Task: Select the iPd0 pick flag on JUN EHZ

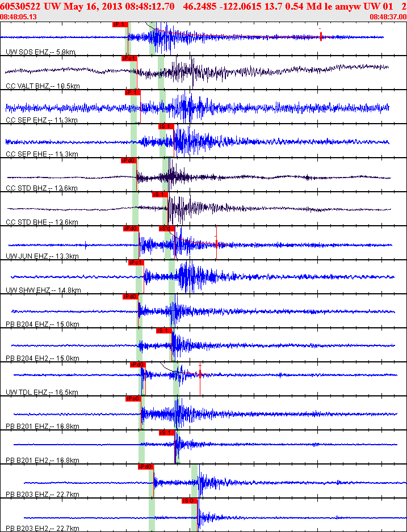Action: (x=131, y=229)
